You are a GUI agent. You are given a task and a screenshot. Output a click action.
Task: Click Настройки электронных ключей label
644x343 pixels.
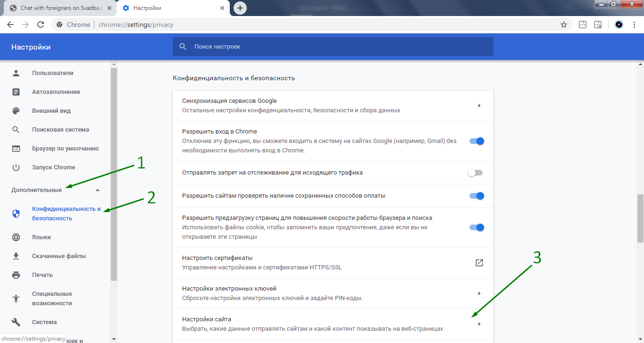pyautogui.click(x=229, y=288)
